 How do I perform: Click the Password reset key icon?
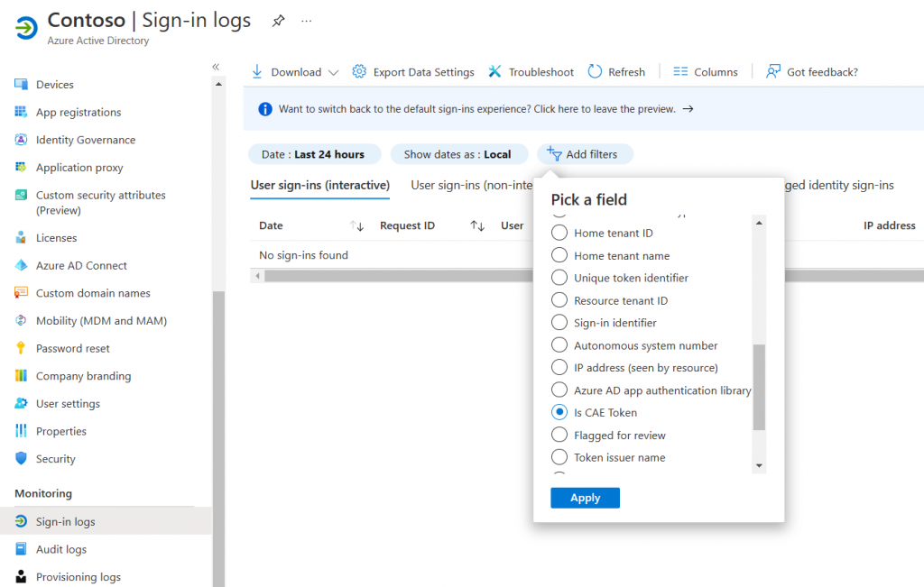click(21, 348)
